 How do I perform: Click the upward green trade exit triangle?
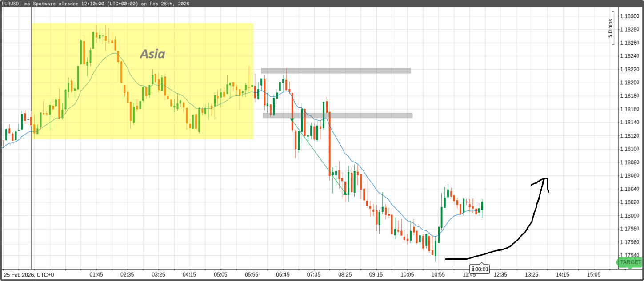[345, 193]
